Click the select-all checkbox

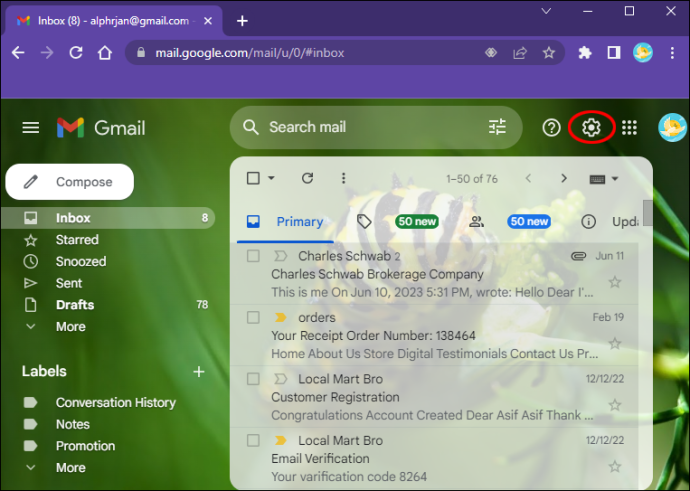tap(253, 178)
